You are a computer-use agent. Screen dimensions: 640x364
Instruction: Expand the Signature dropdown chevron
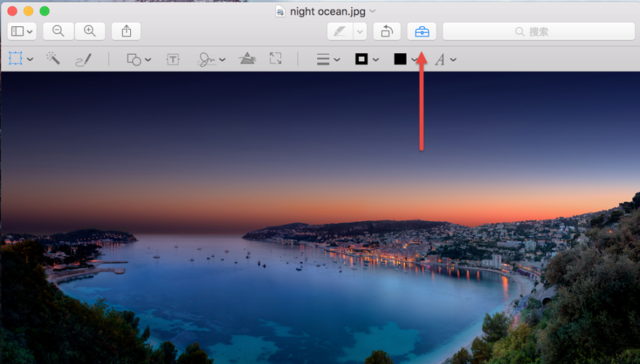click(x=223, y=60)
